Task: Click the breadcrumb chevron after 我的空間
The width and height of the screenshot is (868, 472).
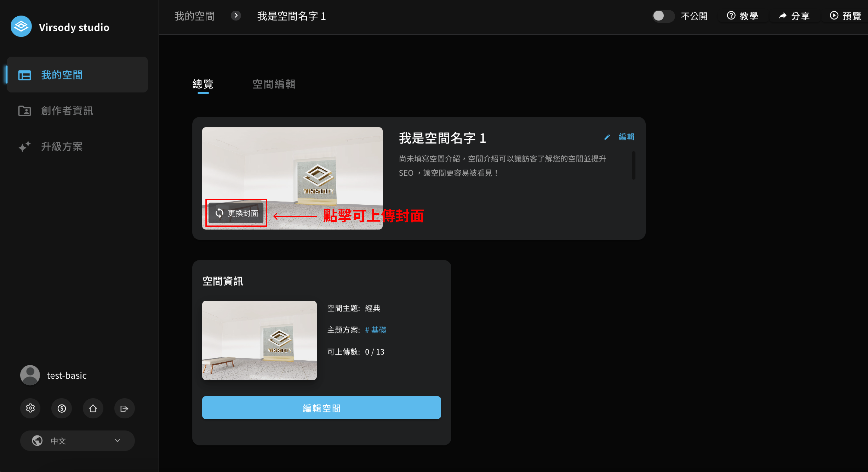Action: [236, 15]
